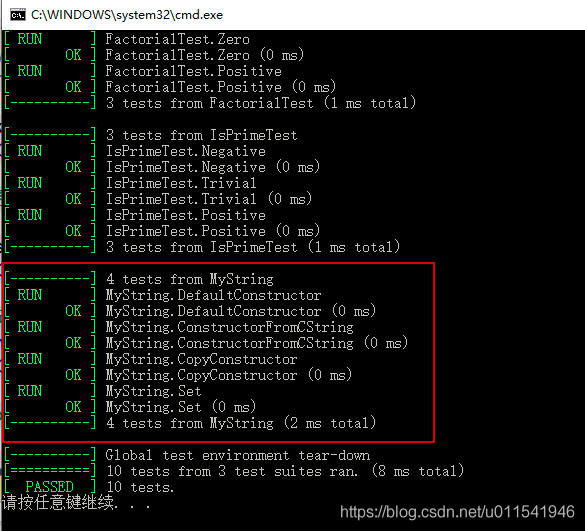
Task: Click the C:\WINDOWS\system32\cmd.exe window title
Action: click(x=127, y=15)
